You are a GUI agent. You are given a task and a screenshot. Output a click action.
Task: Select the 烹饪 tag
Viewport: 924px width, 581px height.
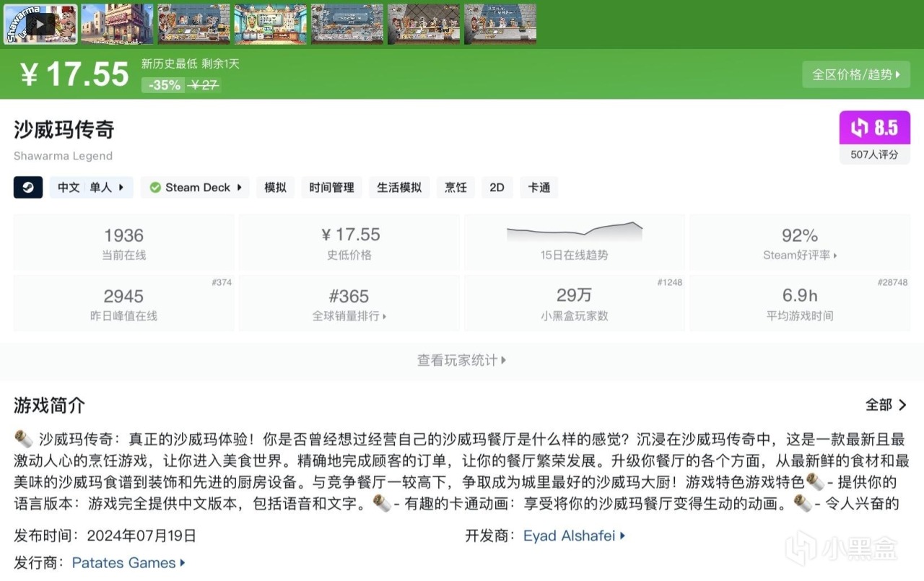tap(456, 188)
